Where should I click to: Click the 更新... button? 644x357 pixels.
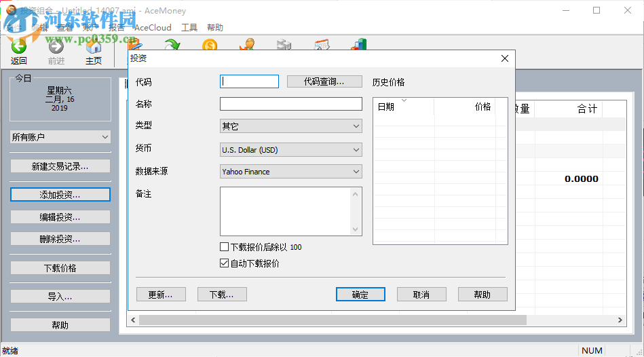pyautogui.click(x=161, y=295)
